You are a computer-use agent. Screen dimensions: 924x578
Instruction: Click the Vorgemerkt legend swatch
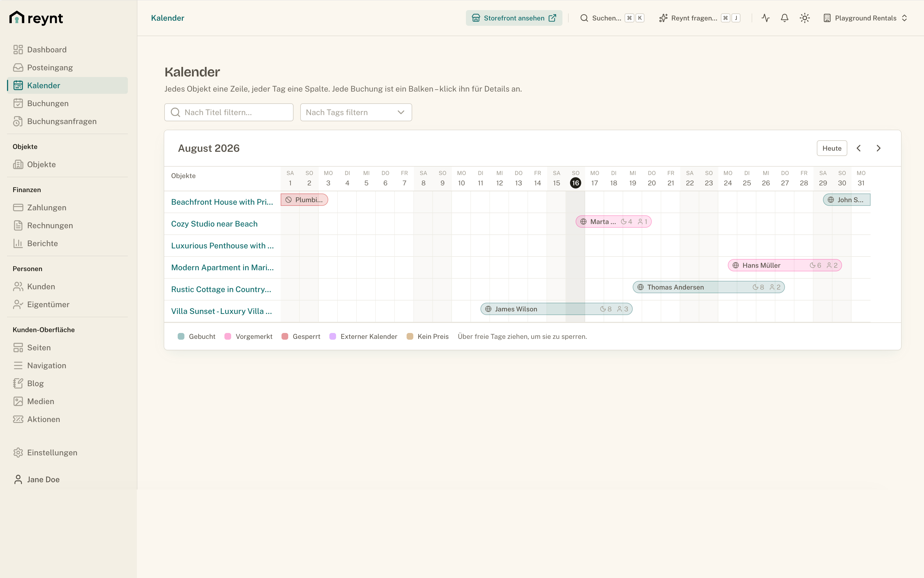click(x=228, y=336)
